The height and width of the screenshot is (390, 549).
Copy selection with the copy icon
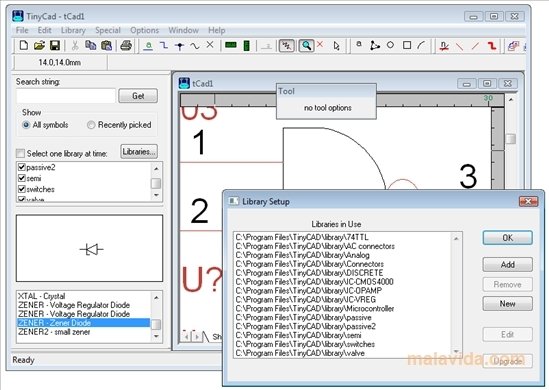click(x=91, y=46)
